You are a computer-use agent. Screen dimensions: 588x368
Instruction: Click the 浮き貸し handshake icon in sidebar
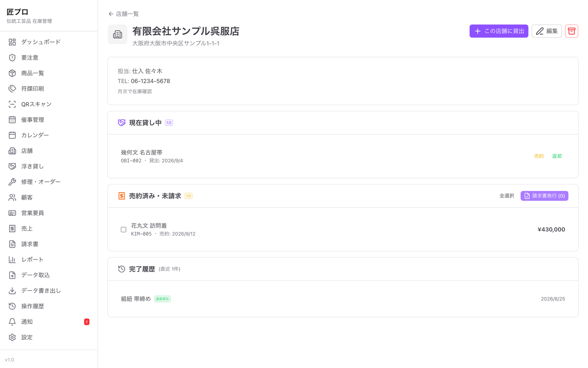12,166
